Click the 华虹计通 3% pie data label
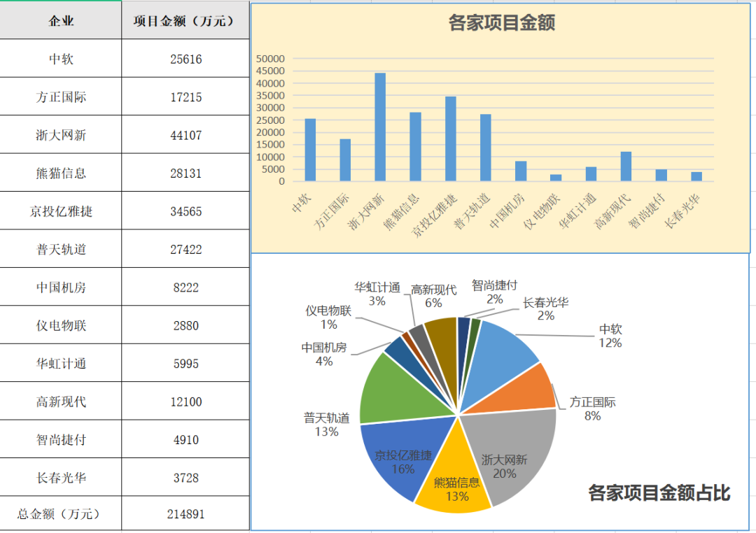 (377, 294)
